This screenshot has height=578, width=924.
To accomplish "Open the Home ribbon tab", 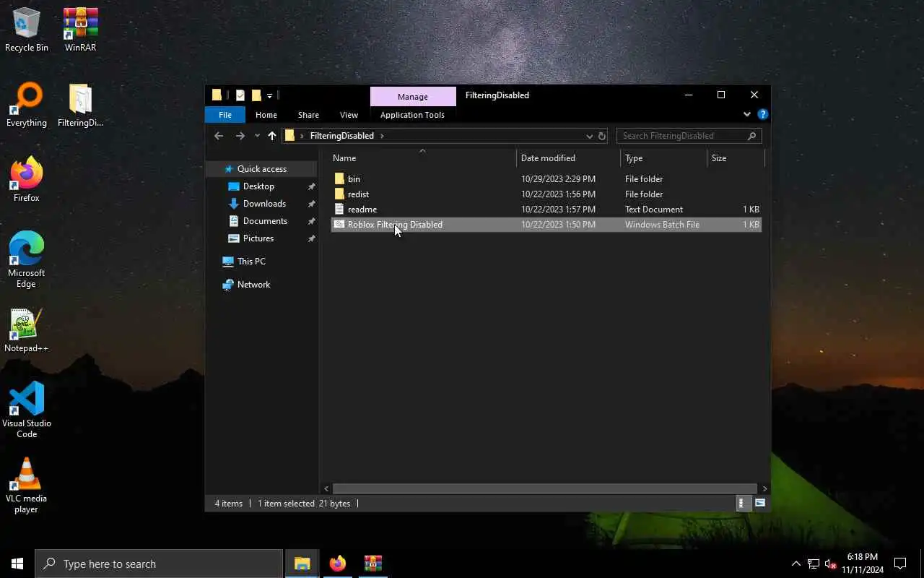I will (x=266, y=115).
